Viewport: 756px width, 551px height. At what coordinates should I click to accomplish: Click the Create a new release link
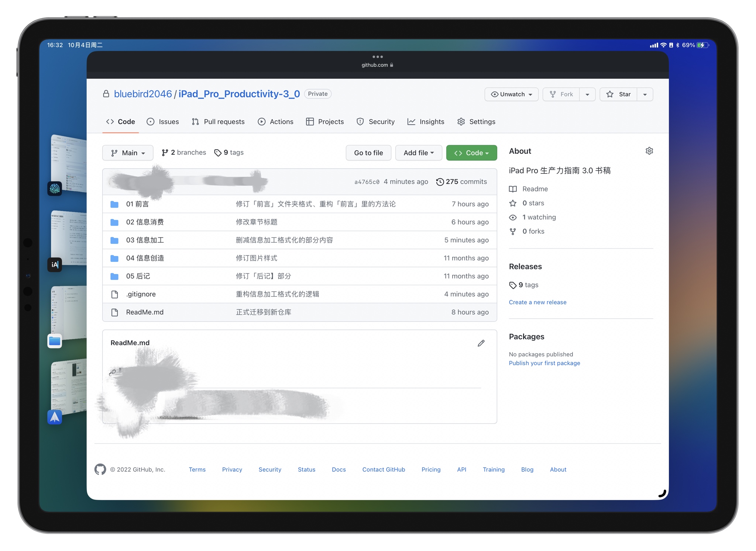point(537,302)
